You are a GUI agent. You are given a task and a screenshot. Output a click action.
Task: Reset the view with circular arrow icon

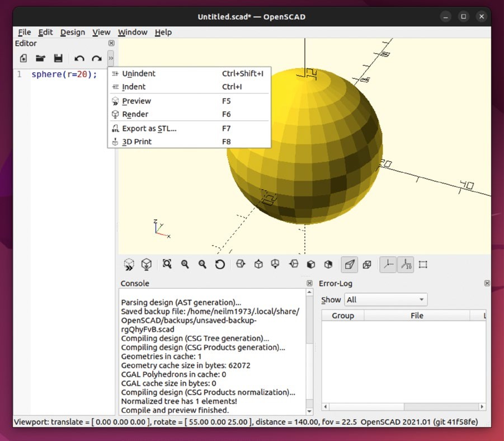(x=220, y=264)
